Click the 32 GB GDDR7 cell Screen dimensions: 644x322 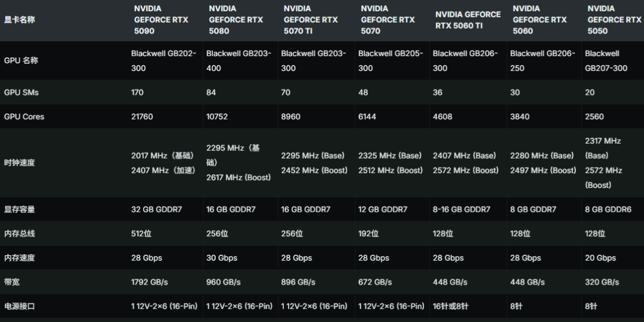156,210
